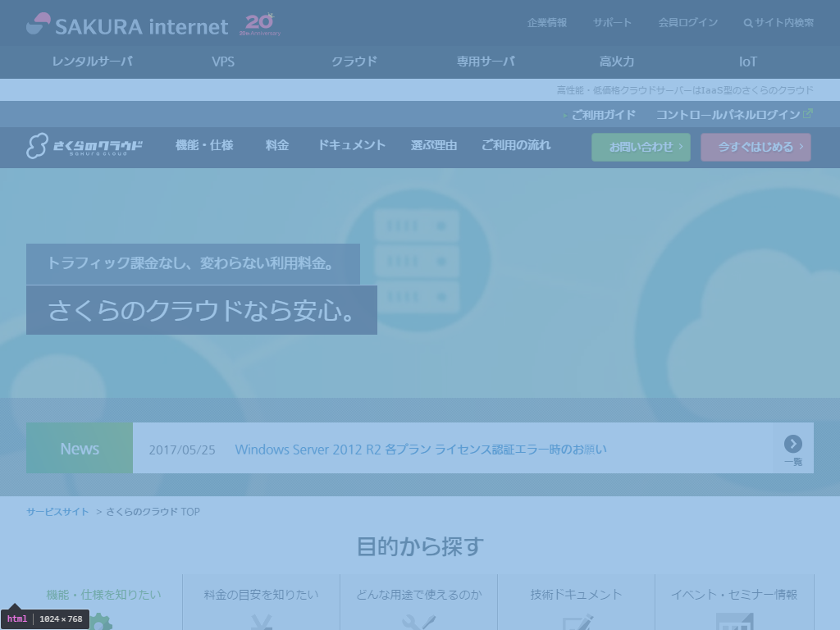The height and width of the screenshot is (630, 840).
Task: Open ドキュメント menu item
Action: tap(351, 145)
